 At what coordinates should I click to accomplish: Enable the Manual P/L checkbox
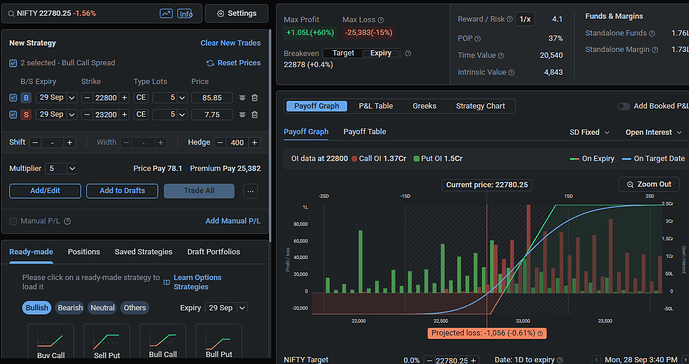pyautogui.click(x=13, y=221)
